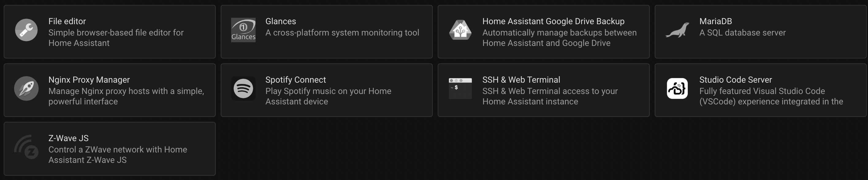Click the Studio Code Server icon
This screenshot has height=180, width=868.
[x=677, y=88]
